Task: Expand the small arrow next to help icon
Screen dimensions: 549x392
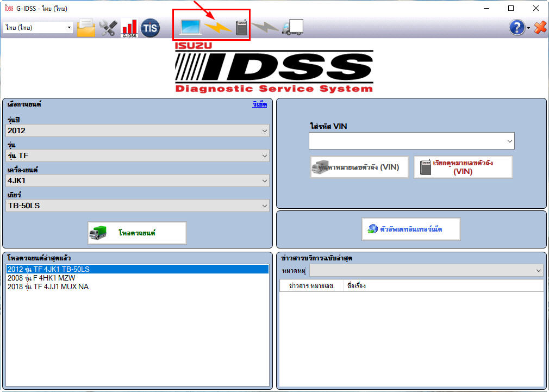Action: pyautogui.click(x=528, y=28)
